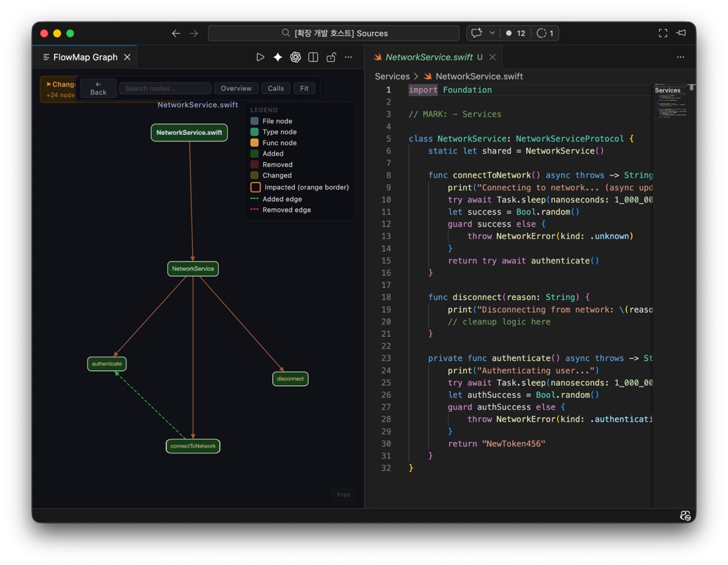The height and width of the screenshot is (565, 728).
Task: Click the sparkle AI icon in toolbar
Action: (278, 57)
